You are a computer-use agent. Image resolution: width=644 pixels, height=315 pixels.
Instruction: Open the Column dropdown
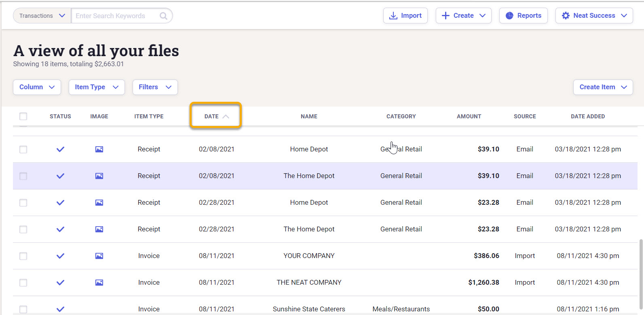click(x=37, y=87)
